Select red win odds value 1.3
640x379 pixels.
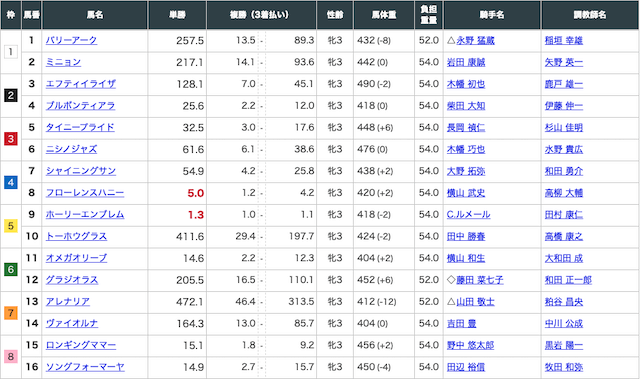point(196,215)
